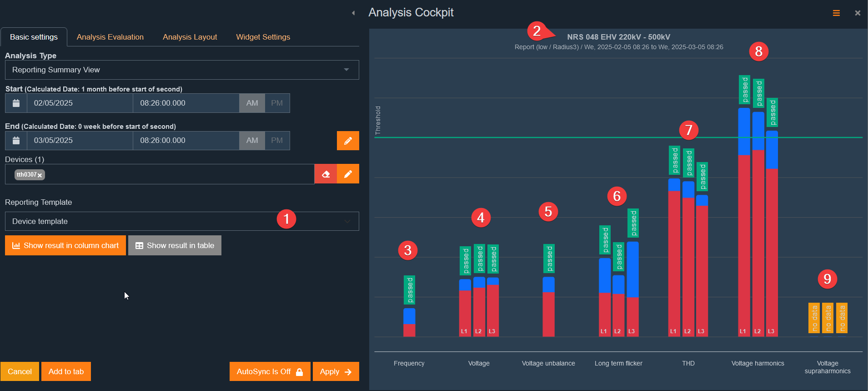Open the Analysis Type dropdown
Screen dimensions: 868x391
182,70
